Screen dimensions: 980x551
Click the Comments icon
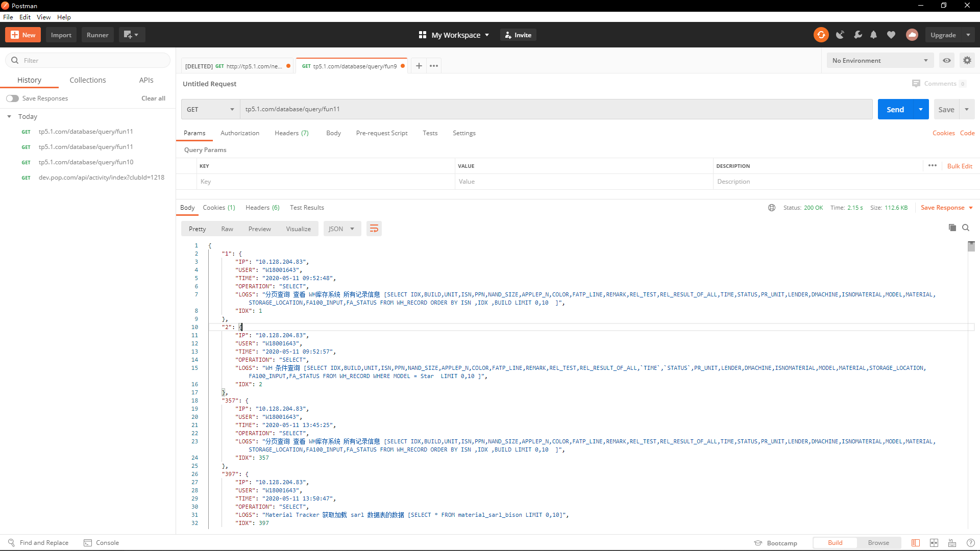[x=916, y=84]
